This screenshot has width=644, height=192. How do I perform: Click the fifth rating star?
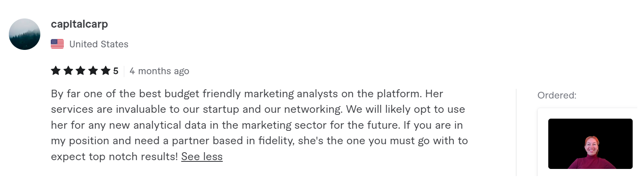coord(105,71)
